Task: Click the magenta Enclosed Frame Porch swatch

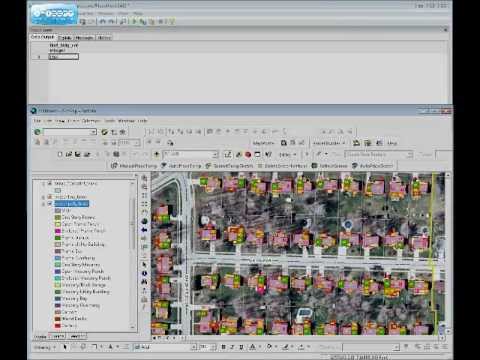Action: pyautogui.click(x=58, y=231)
